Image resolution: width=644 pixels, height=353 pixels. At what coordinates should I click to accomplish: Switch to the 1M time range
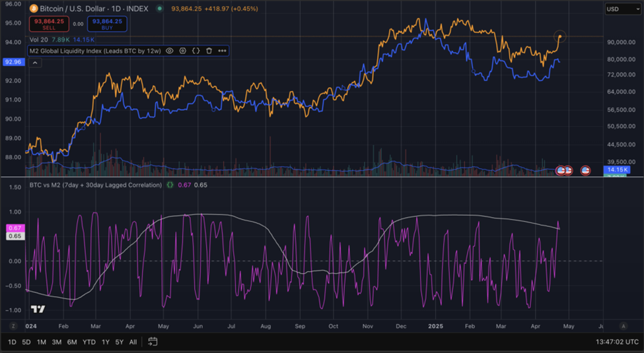pos(41,342)
